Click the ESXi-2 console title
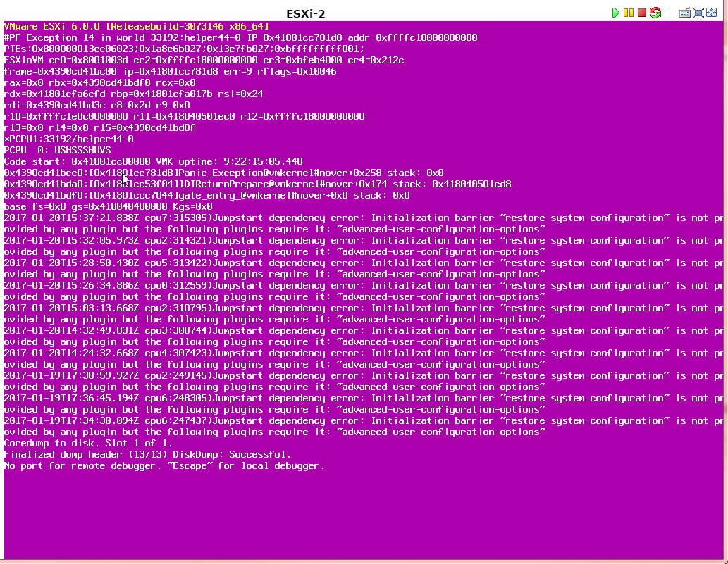Viewport: 728px width, 564px height. coord(305,14)
